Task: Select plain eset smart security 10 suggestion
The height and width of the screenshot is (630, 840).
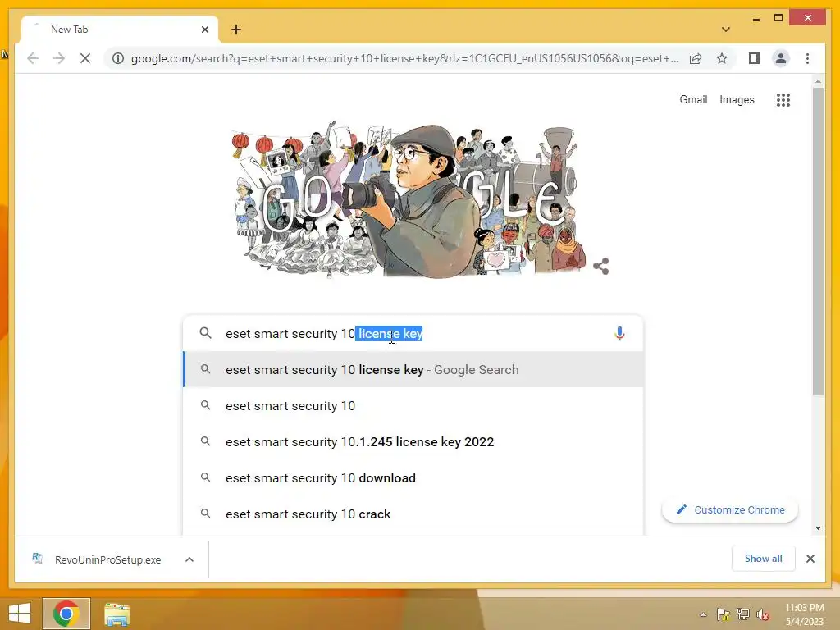Action: (413, 405)
